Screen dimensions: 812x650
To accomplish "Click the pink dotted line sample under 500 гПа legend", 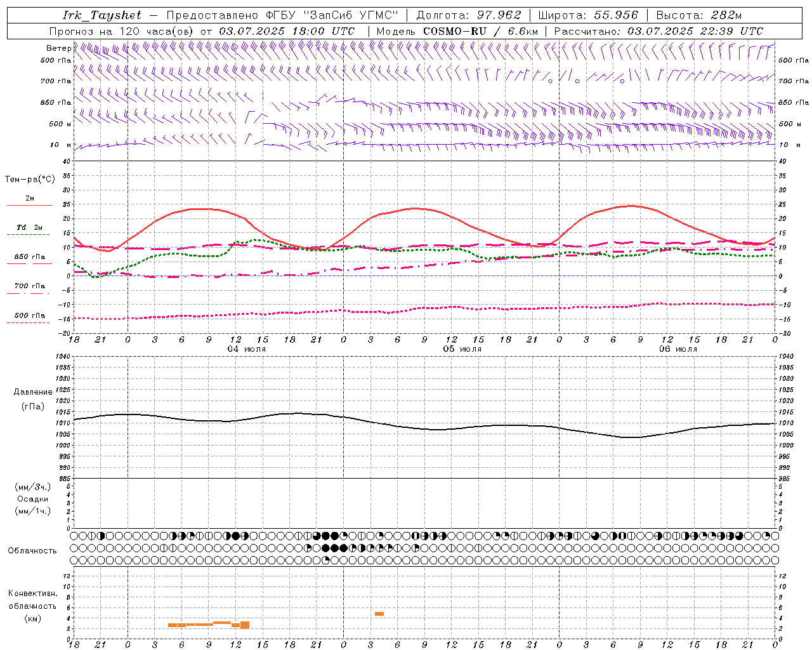I will pos(29,323).
